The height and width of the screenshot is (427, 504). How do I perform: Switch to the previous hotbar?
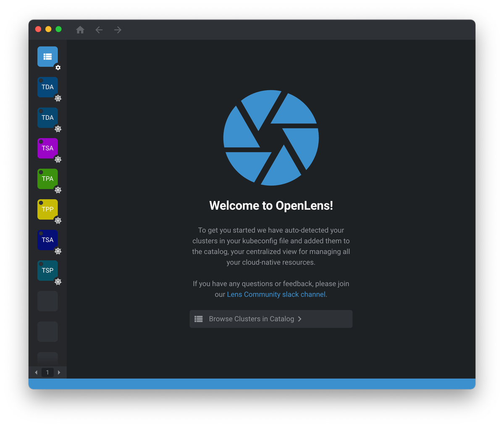point(36,372)
